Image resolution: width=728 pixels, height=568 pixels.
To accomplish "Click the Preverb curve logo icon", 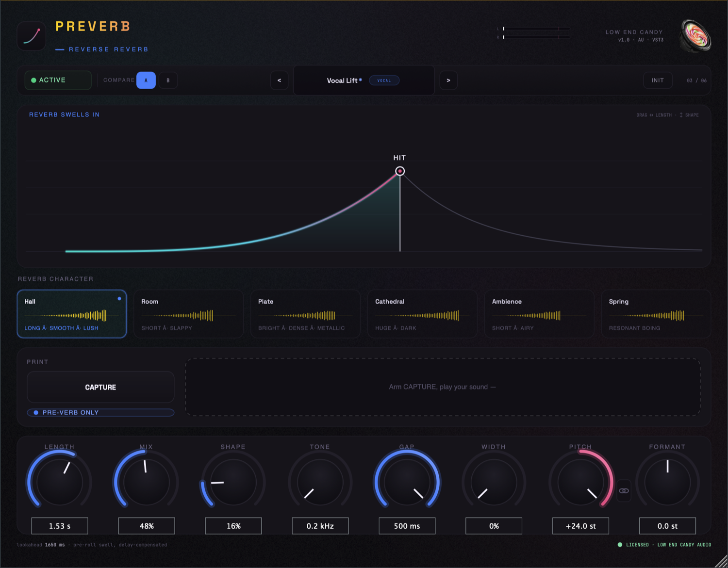I will click(x=32, y=36).
